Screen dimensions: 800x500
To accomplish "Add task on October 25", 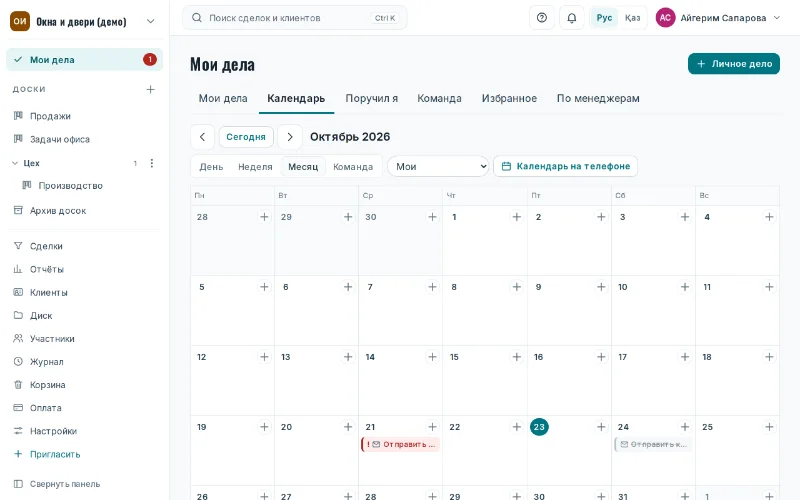I will coord(769,427).
